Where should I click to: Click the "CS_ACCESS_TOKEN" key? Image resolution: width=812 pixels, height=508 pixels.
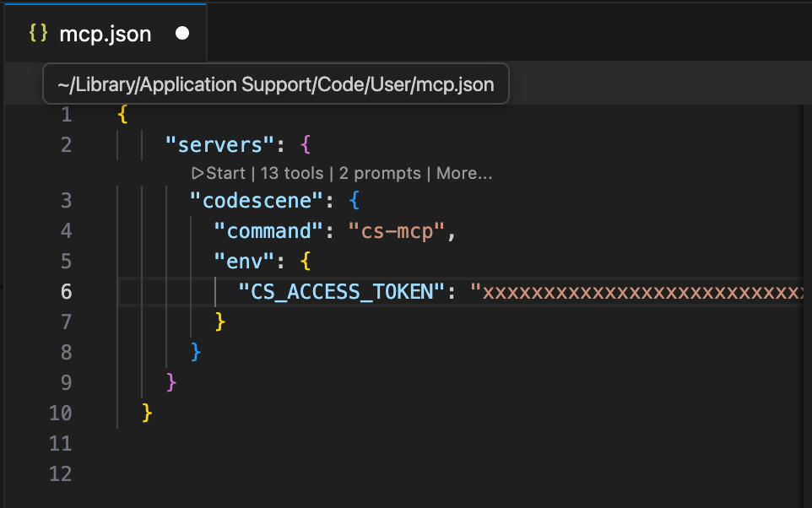(342, 291)
